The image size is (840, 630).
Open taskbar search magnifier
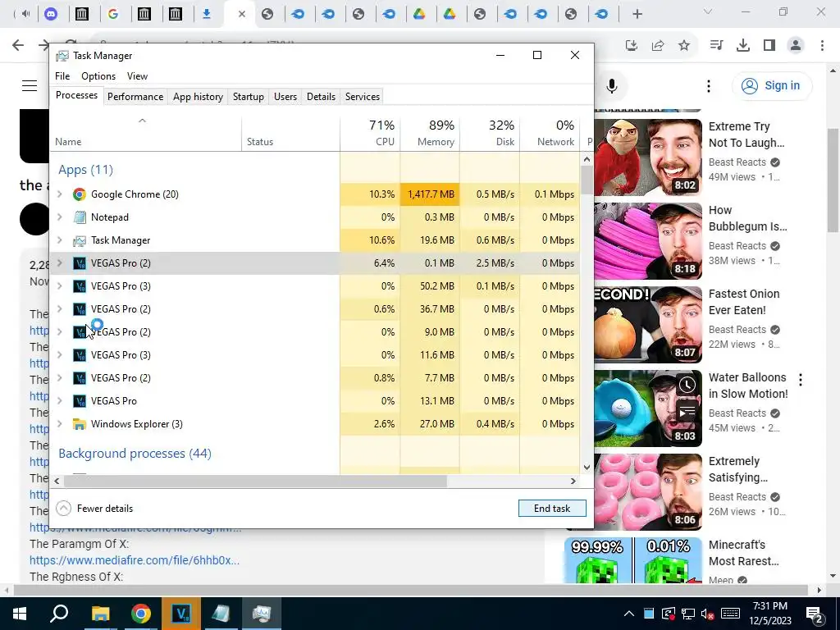tap(59, 614)
